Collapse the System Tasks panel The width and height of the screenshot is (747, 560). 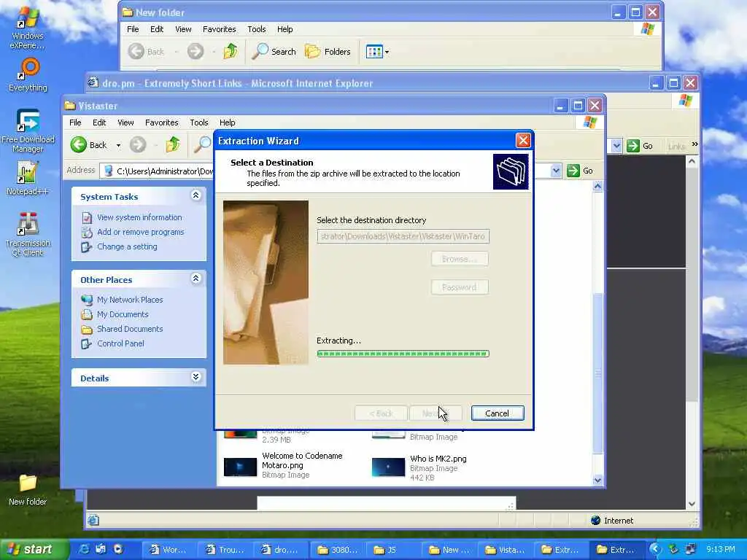click(x=196, y=195)
